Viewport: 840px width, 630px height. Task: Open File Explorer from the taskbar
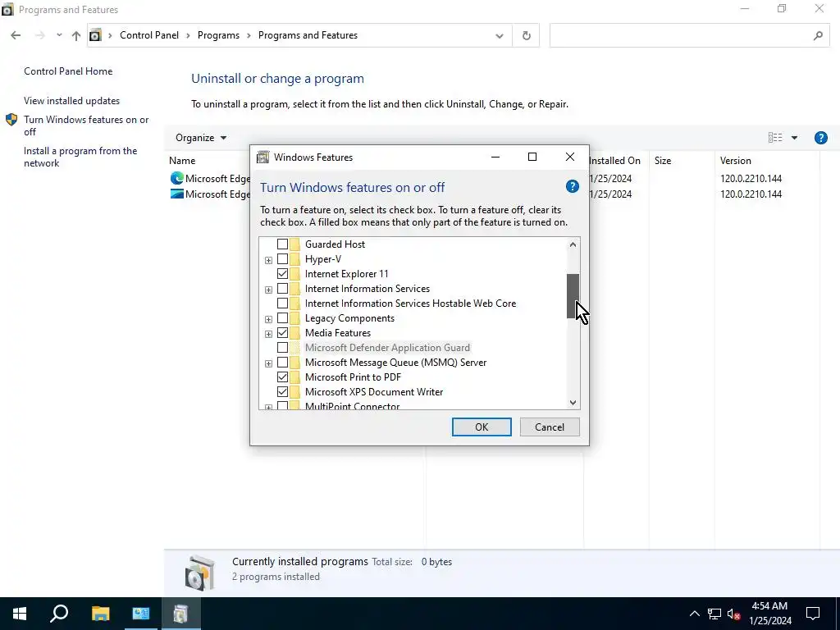point(100,614)
